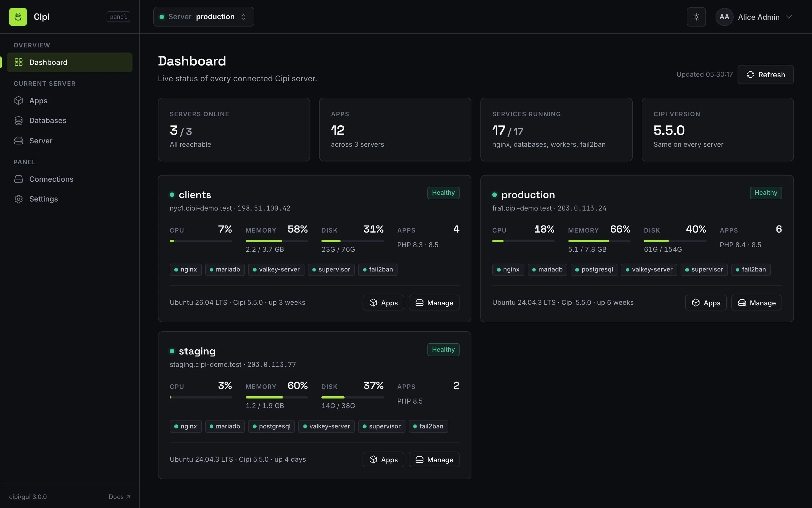Click the Servers Online summary card

pos(234,129)
